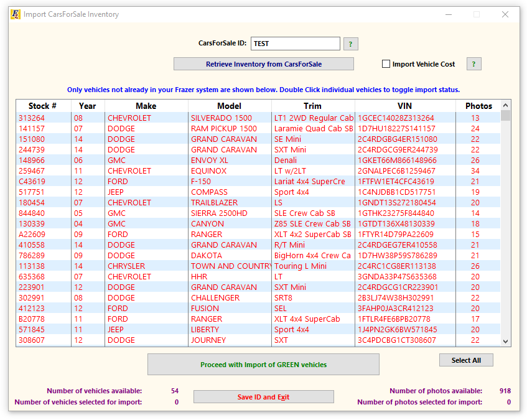Click the Select All button
The height and width of the screenshot is (420, 527).
click(466, 360)
